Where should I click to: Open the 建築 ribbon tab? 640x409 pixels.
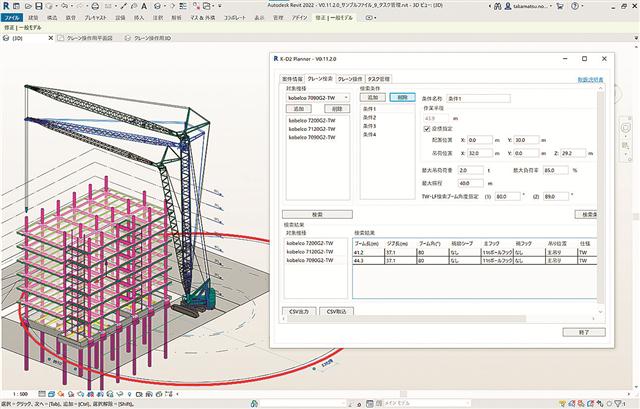(33, 18)
